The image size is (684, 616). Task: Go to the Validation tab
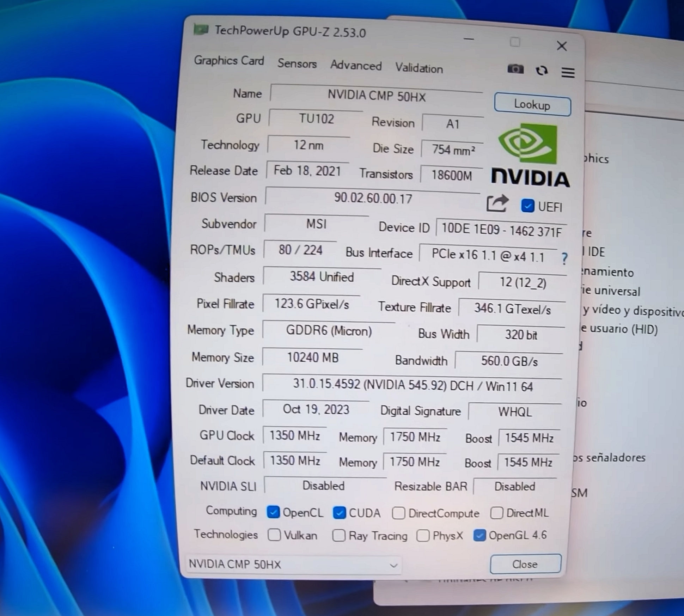(x=419, y=68)
